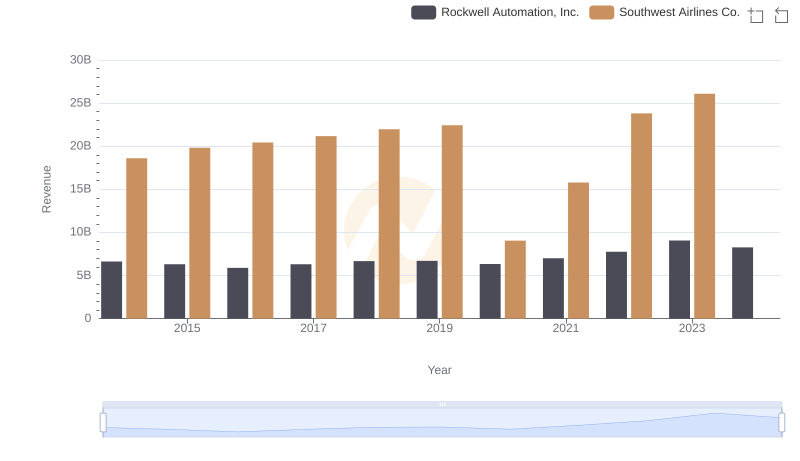This screenshot has width=800, height=461.
Task: Select the Southwest Airlines bar for 2015
Action: pyautogui.click(x=199, y=233)
